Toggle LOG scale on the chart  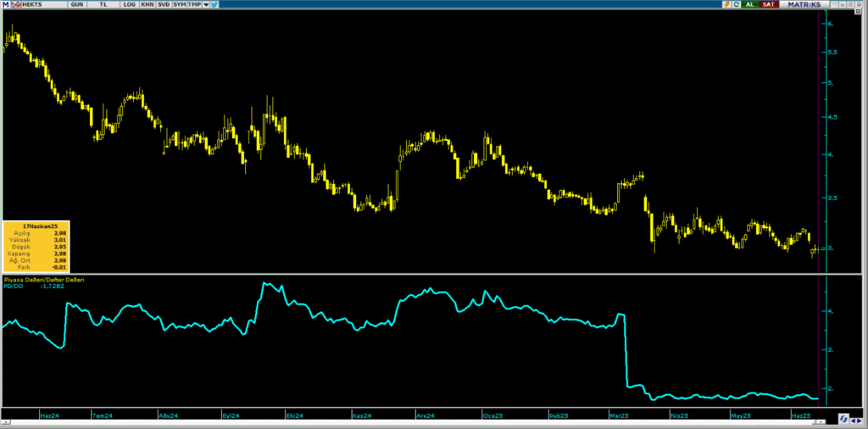point(130,4)
